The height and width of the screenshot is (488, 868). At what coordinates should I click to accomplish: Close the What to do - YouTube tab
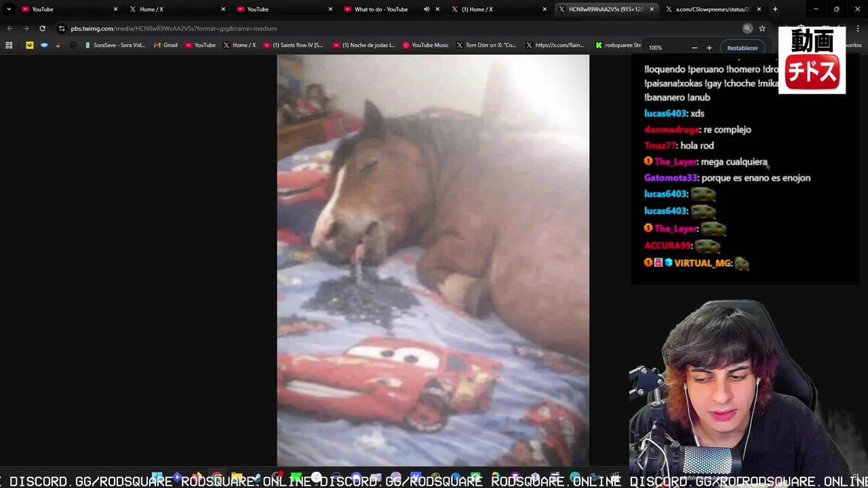click(438, 9)
